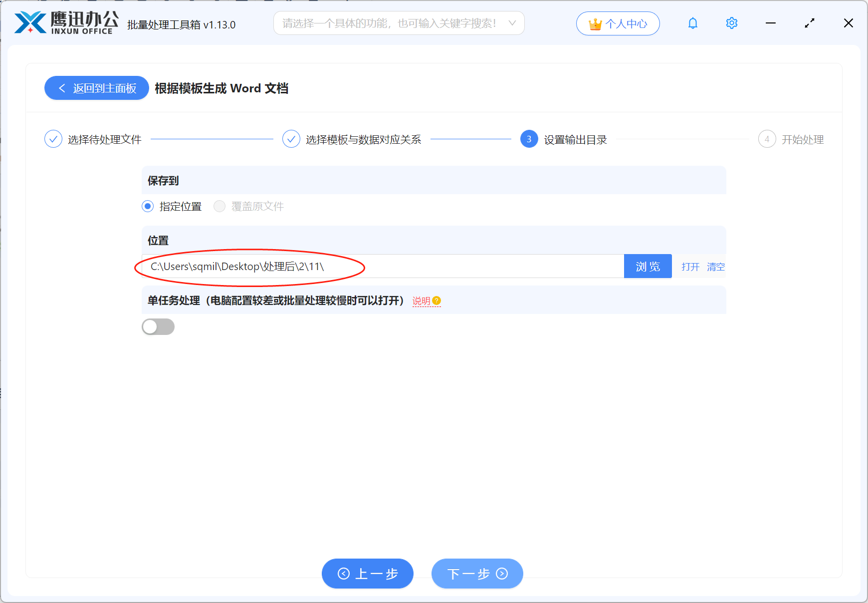Click the back arrow on 返回到主面板

click(x=61, y=88)
